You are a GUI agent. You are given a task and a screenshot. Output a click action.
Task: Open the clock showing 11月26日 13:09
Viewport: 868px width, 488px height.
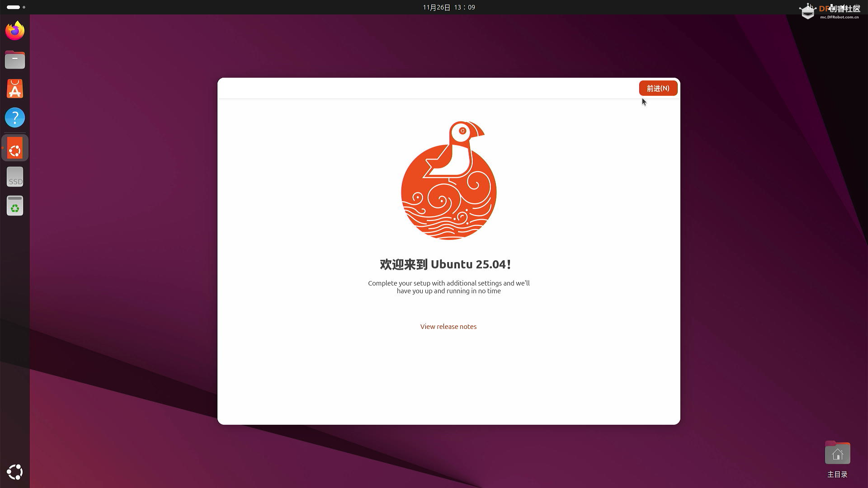[449, 7]
